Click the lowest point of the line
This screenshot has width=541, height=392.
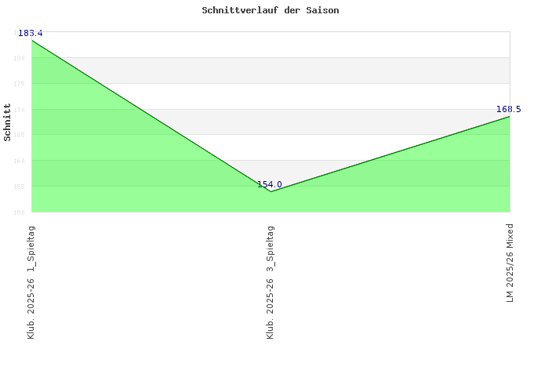coord(270,191)
